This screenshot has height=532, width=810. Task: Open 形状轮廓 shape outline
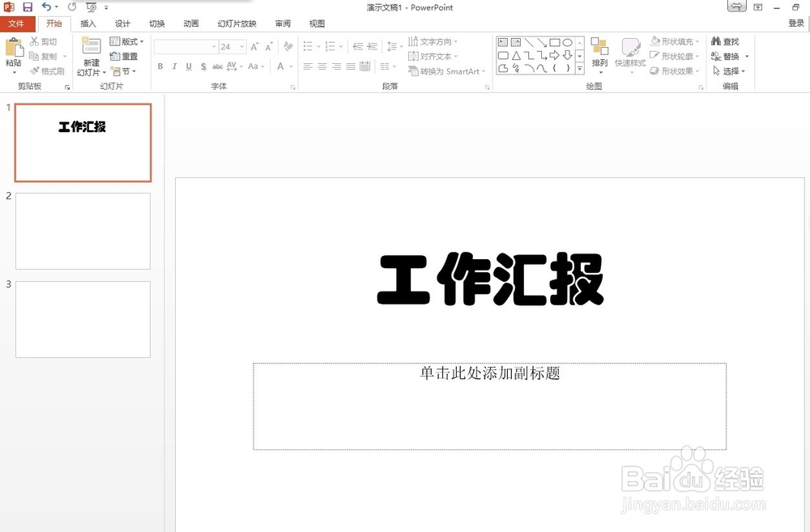click(x=675, y=56)
